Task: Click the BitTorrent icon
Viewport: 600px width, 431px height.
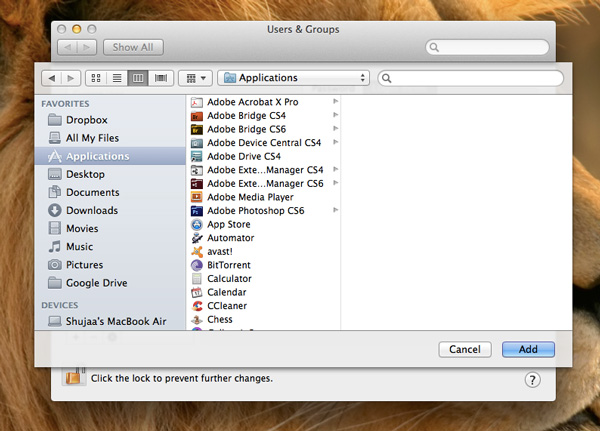Action: point(197,265)
